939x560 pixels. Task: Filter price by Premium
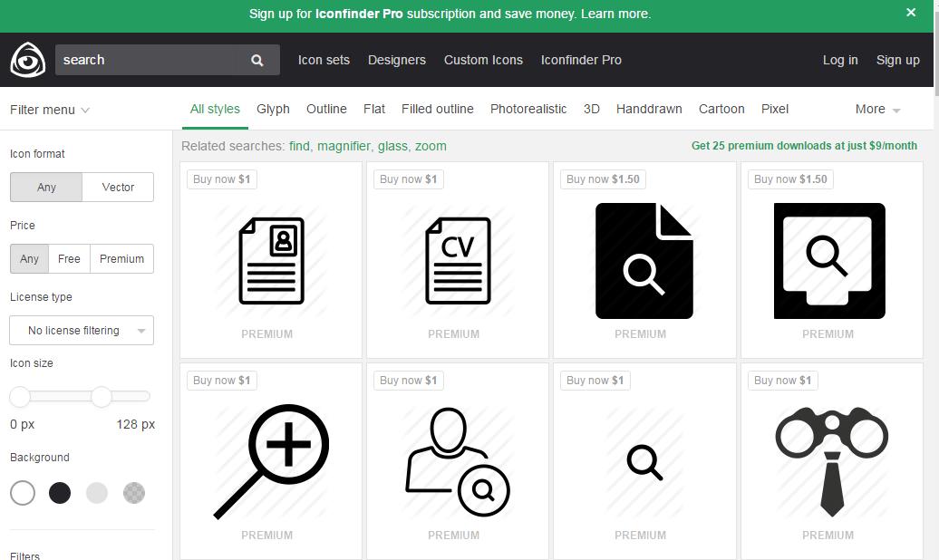click(121, 259)
